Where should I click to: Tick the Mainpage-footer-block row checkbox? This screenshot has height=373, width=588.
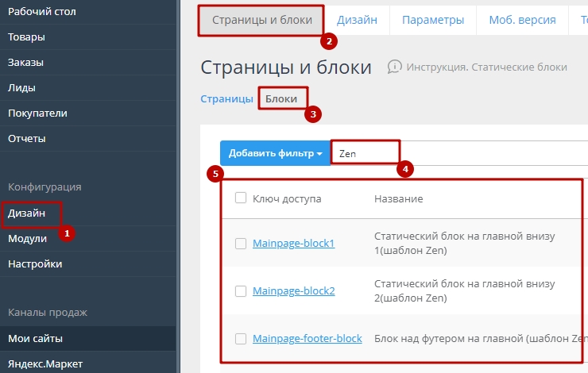pyautogui.click(x=241, y=339)
